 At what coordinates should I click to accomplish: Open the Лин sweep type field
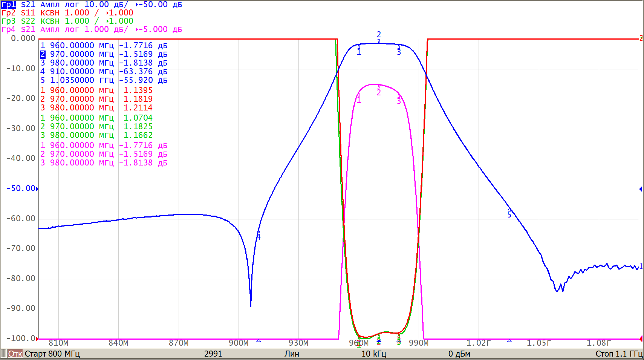tap(292, 354)
